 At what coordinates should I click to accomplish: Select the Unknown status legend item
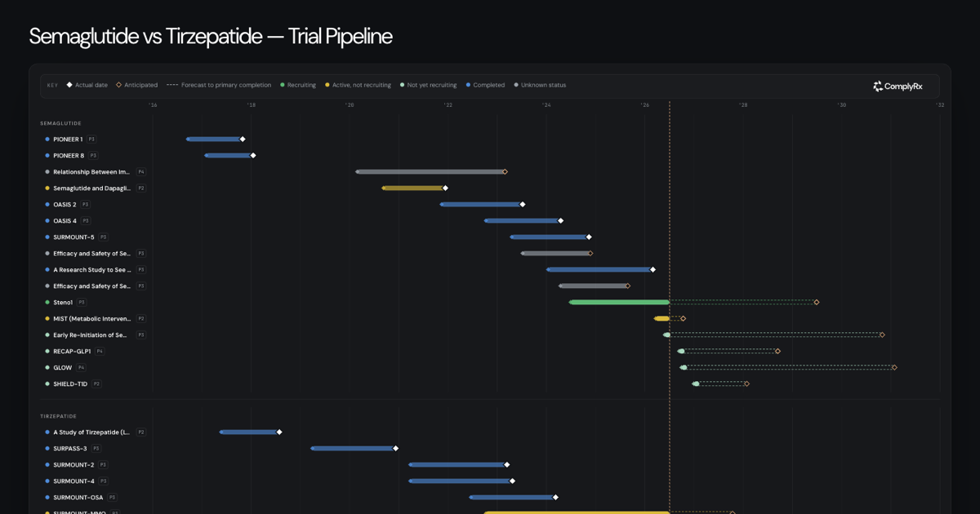coord(540,85)
